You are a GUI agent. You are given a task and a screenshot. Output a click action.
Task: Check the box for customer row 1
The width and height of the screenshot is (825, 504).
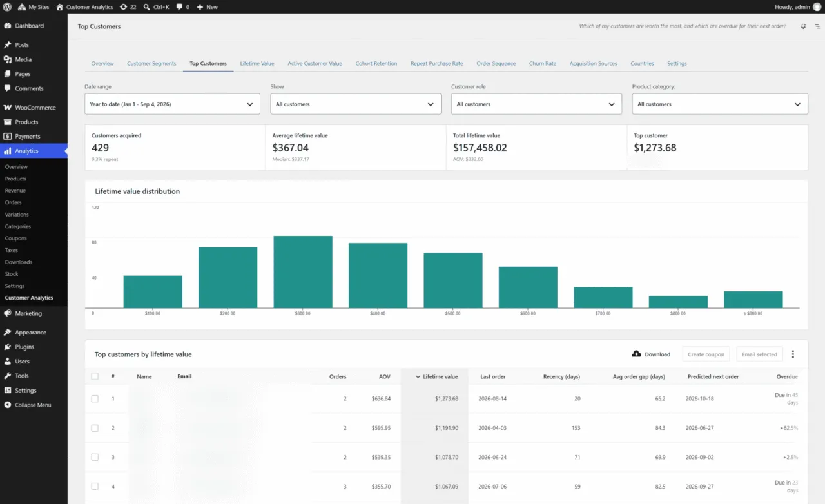point(95,399)
